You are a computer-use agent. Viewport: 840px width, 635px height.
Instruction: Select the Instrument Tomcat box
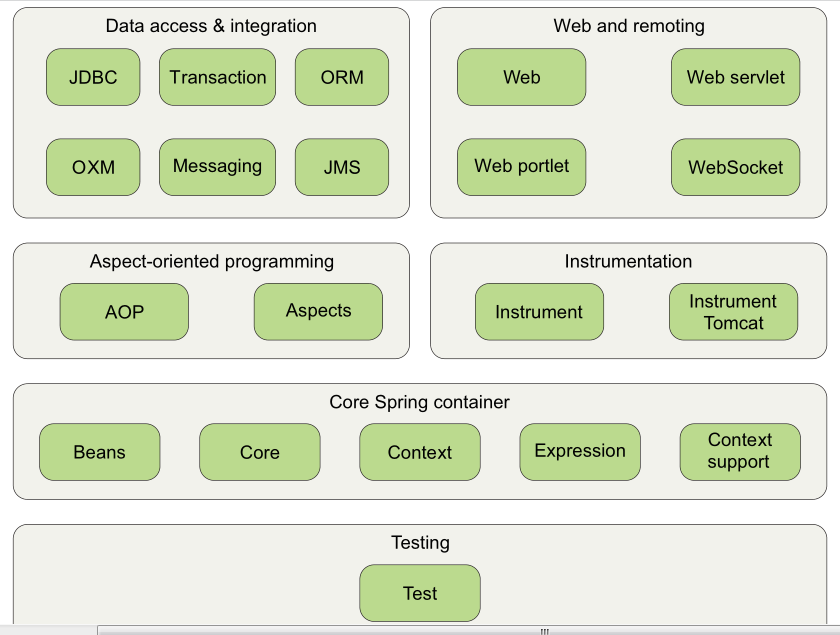click(733, 312)
